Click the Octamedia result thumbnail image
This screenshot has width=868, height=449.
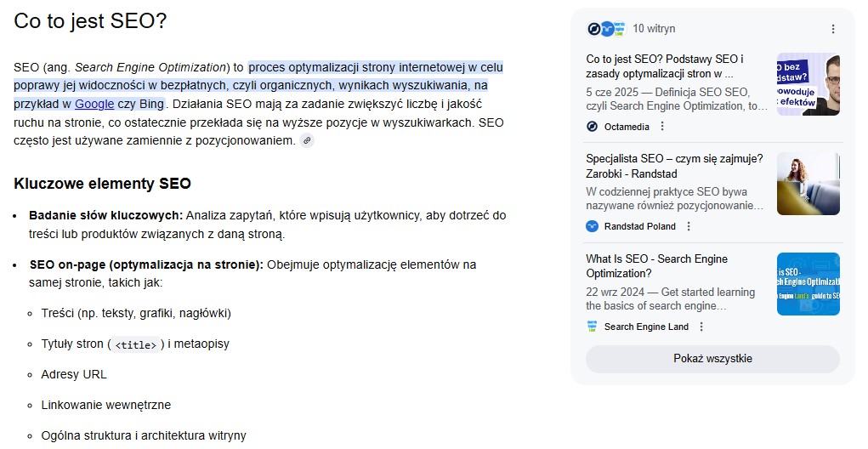[808, 83]
